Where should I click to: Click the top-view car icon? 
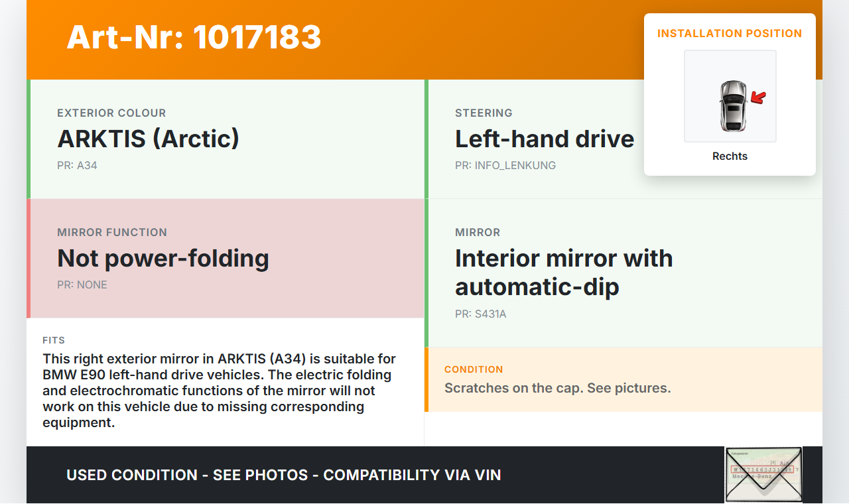coord(732,105)
